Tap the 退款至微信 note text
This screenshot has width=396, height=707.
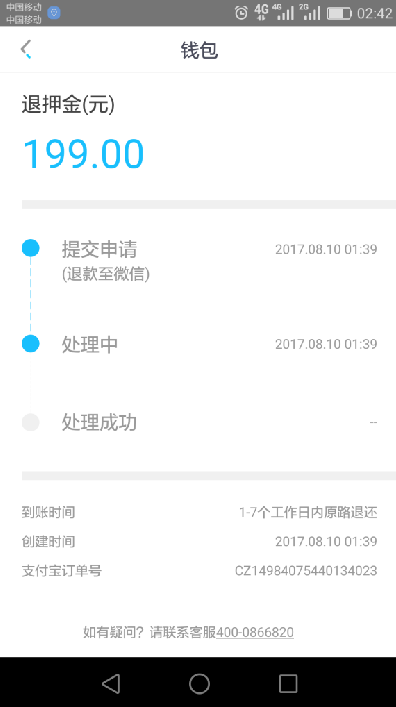(x=106, y=274)
